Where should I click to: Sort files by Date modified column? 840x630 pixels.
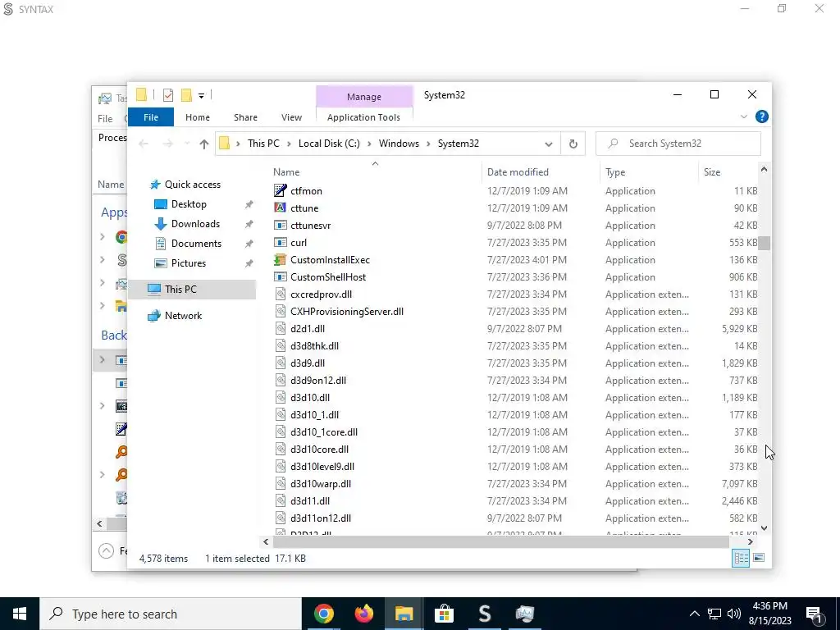(541, 172)
